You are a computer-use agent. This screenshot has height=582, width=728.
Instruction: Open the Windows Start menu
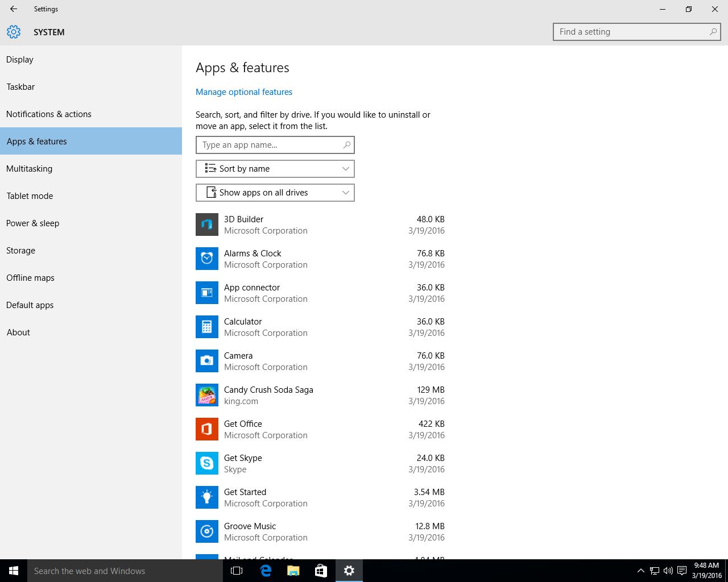pyautogui.click(x=14, y=571)
